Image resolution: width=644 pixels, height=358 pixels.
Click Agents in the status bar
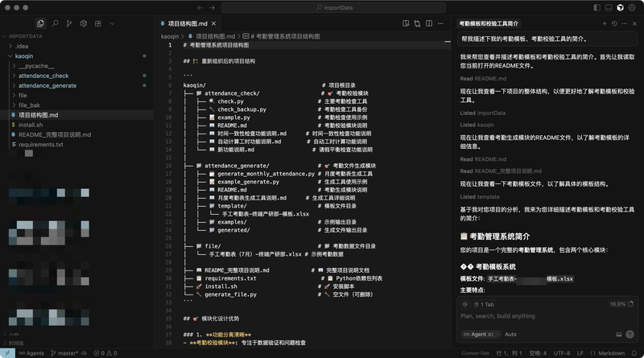[x=31, y=353]
